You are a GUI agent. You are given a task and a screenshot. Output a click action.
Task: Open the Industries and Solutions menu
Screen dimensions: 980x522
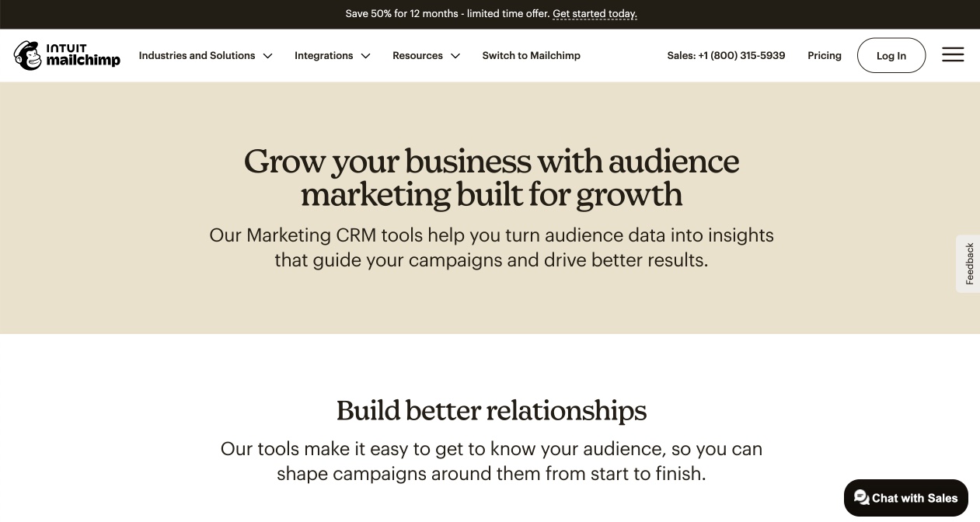[x=197, y=55]
